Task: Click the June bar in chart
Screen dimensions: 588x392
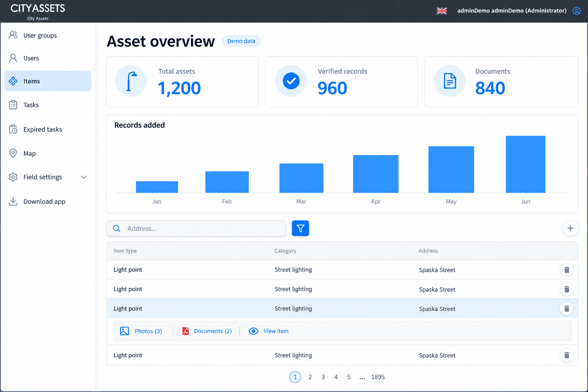Action: pyautogui.click(x=525, y=164)
